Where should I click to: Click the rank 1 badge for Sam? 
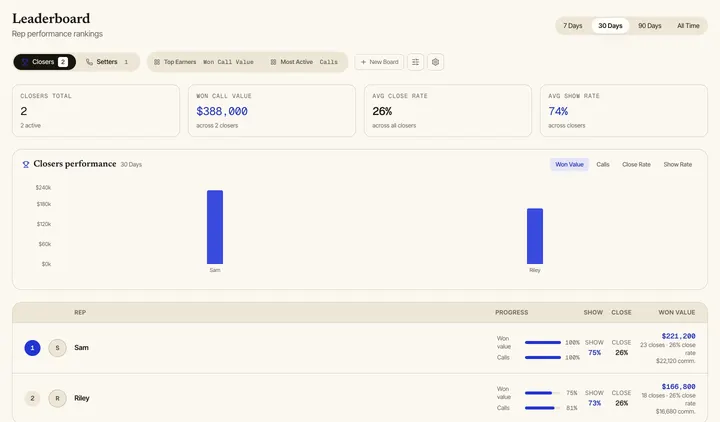point(32,348)
